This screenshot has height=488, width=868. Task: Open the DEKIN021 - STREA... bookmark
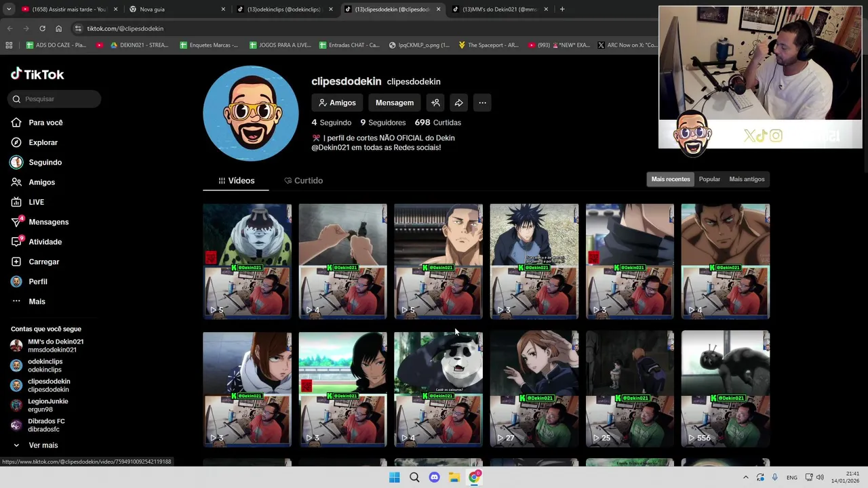(138, 45)
